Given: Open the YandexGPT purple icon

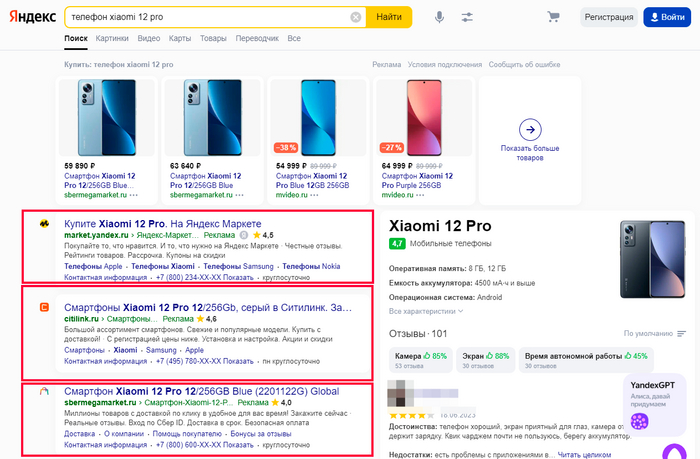Looking at the screenshot, I should [x=639, y=421].
